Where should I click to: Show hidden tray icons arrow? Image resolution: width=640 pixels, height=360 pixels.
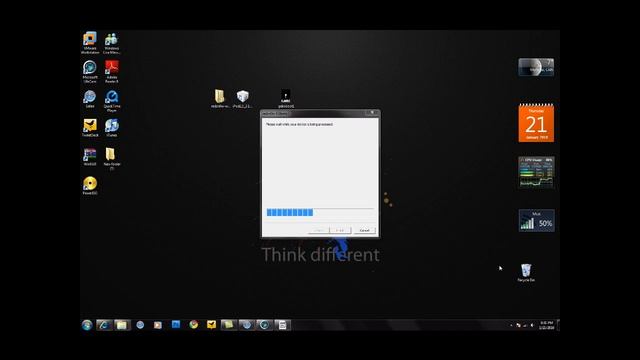tap(511, 325)
